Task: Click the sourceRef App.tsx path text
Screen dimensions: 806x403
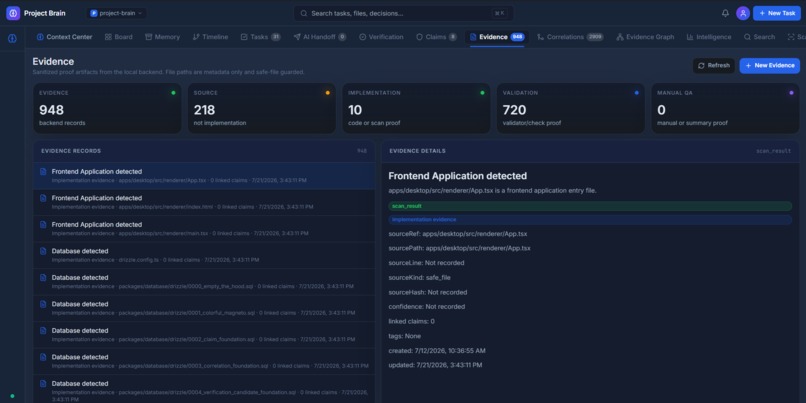Action: point(474,234)
